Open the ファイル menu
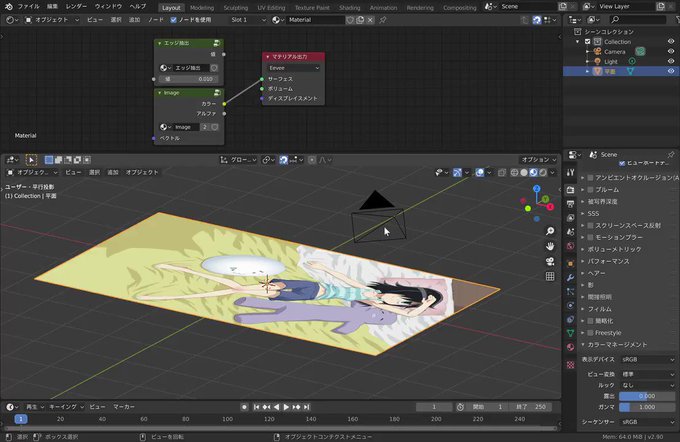Screen dimensions: 680x442 pos(28,7)
